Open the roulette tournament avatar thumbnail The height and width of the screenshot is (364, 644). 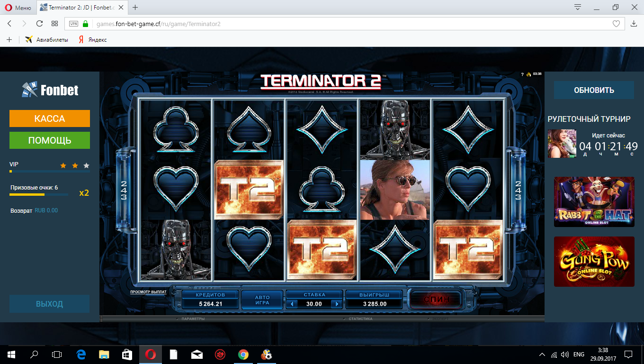(x=562, y=144)
